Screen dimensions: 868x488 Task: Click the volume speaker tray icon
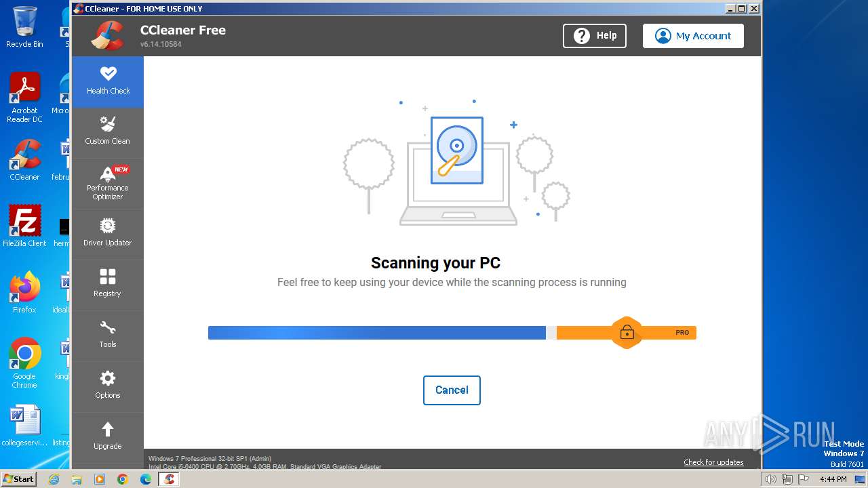click(771, 479)
